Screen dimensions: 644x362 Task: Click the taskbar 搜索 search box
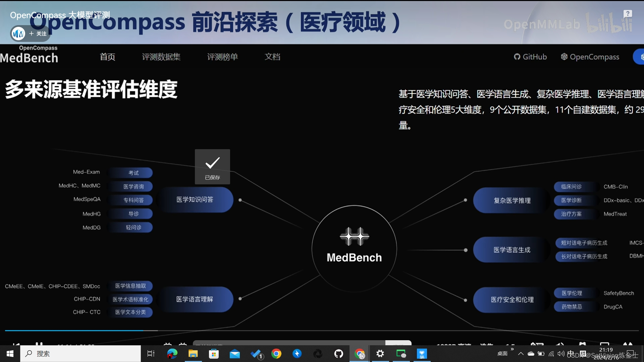[80, 354]
